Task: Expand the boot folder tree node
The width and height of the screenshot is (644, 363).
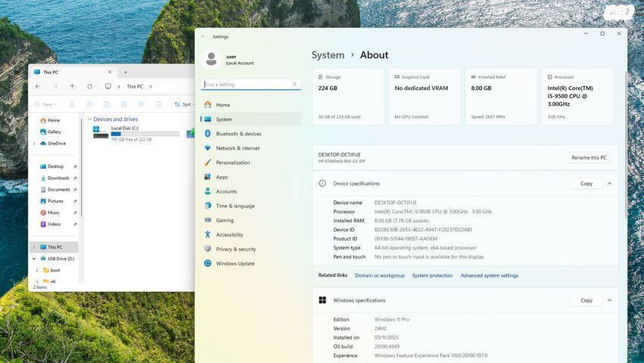Action: point(37,270)
